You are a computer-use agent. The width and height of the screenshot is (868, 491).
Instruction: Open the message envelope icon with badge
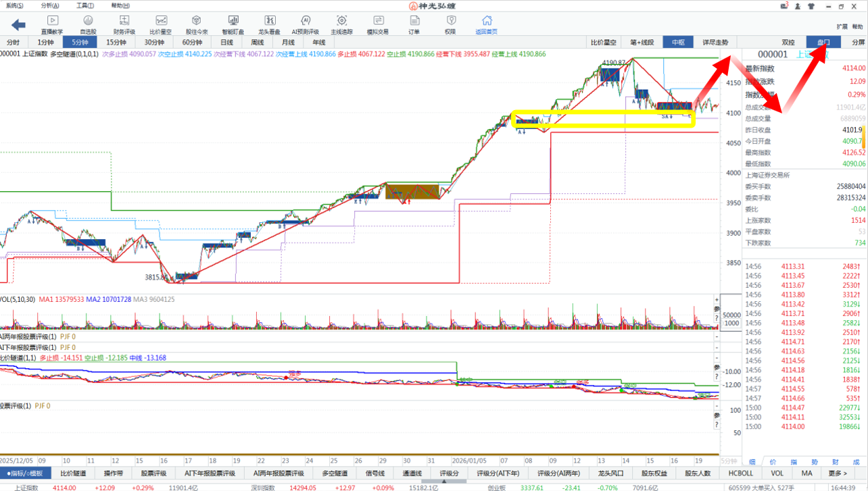[785, 6]
